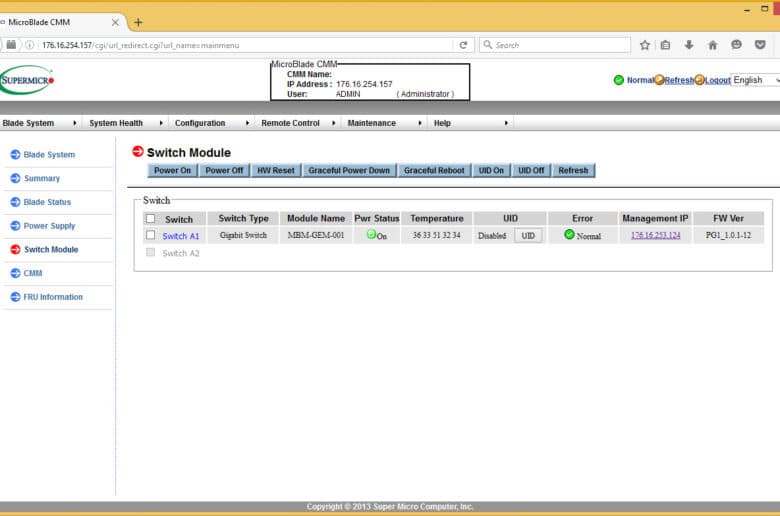Click the FRU Information sidebar arrow icon
The height and width of the screenshot is (516, 780).
15,297
